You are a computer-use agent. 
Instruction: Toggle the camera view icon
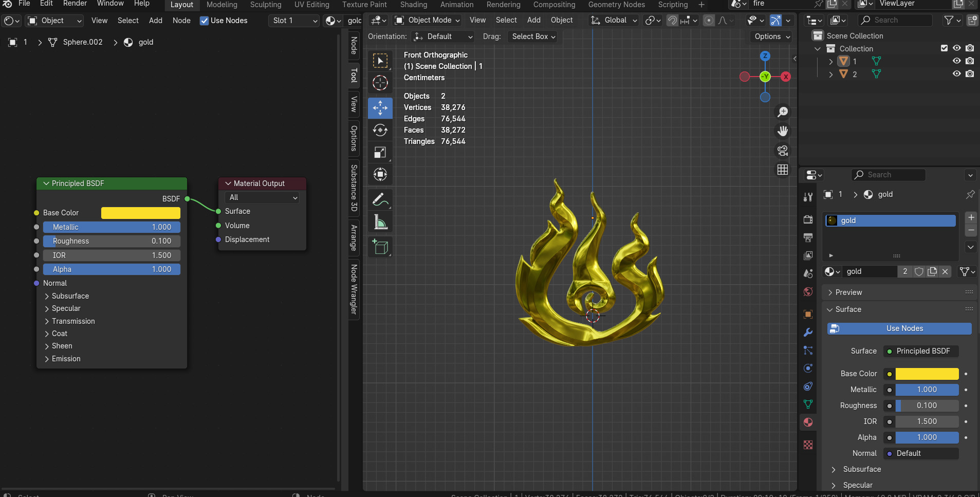tap(783, 151)
